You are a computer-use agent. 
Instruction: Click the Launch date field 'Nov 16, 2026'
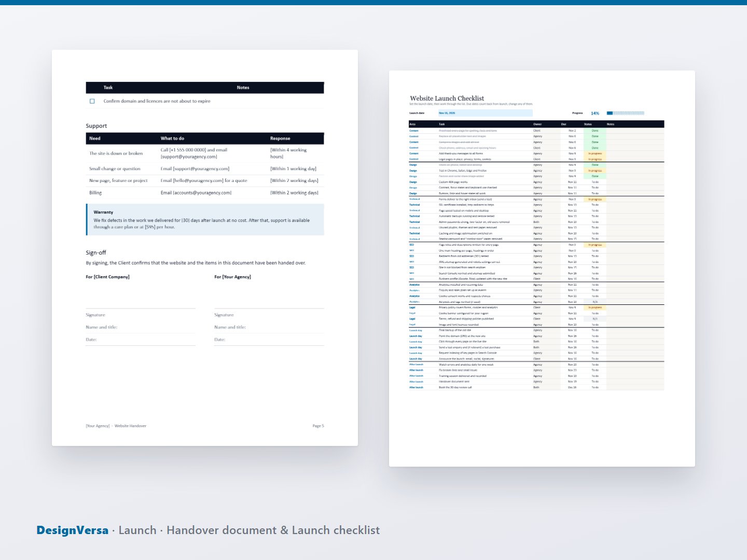(x=485, y=113)
